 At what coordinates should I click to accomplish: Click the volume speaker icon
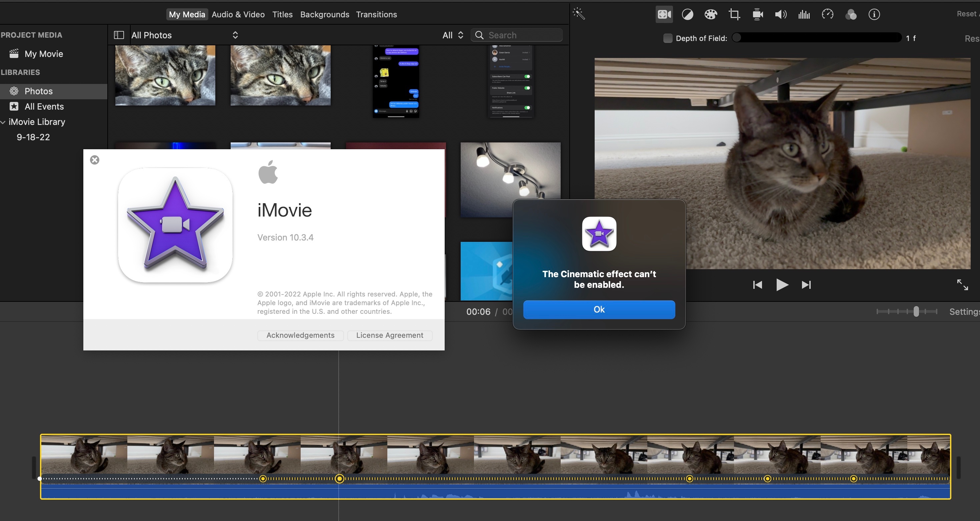[781, 14]
